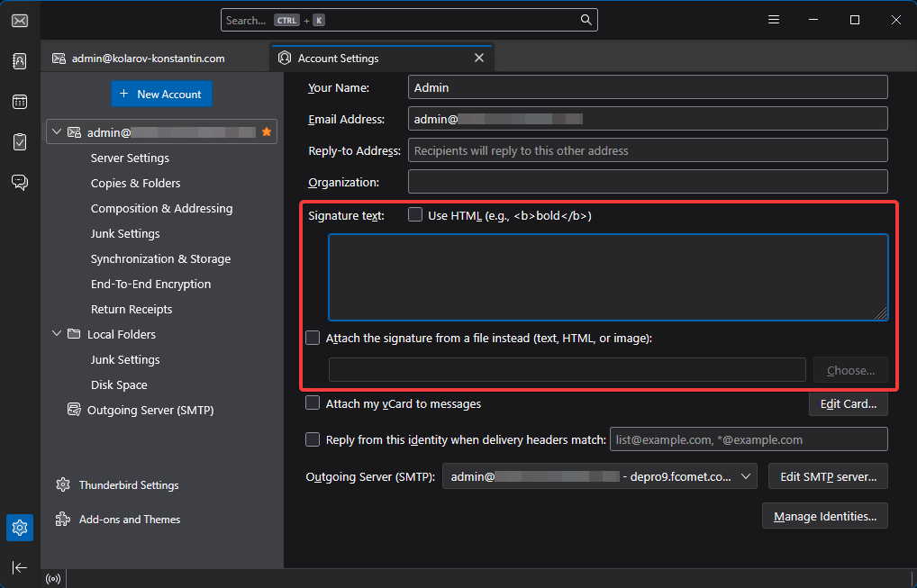Open Return Receipts
Viewport: 917px width, 588px height.
[132, 309]
